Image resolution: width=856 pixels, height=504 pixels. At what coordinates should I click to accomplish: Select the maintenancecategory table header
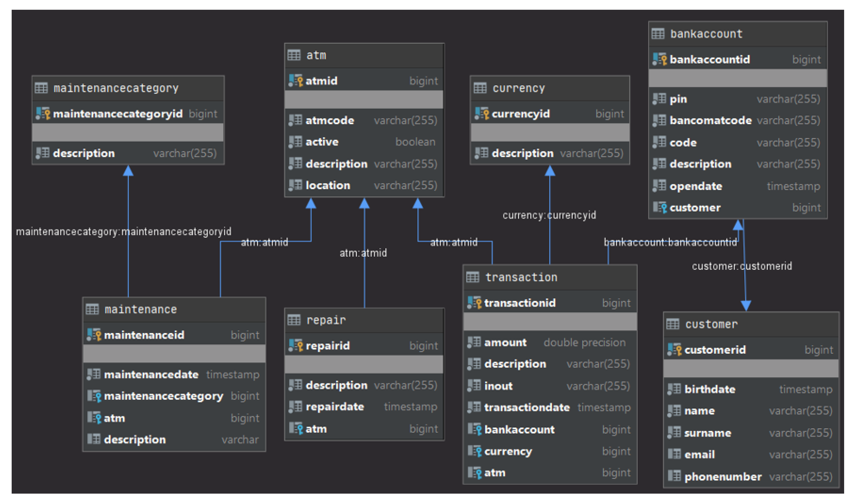click(116, 88)
